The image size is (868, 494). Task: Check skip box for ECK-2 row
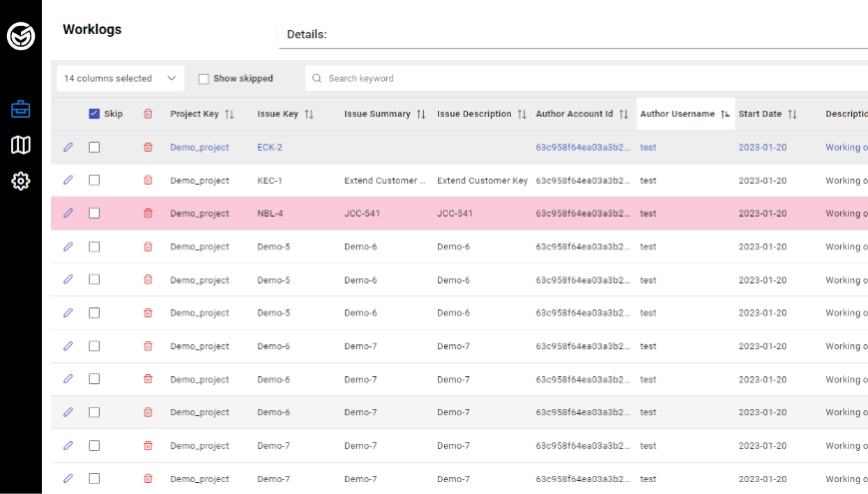click(94, 148)
